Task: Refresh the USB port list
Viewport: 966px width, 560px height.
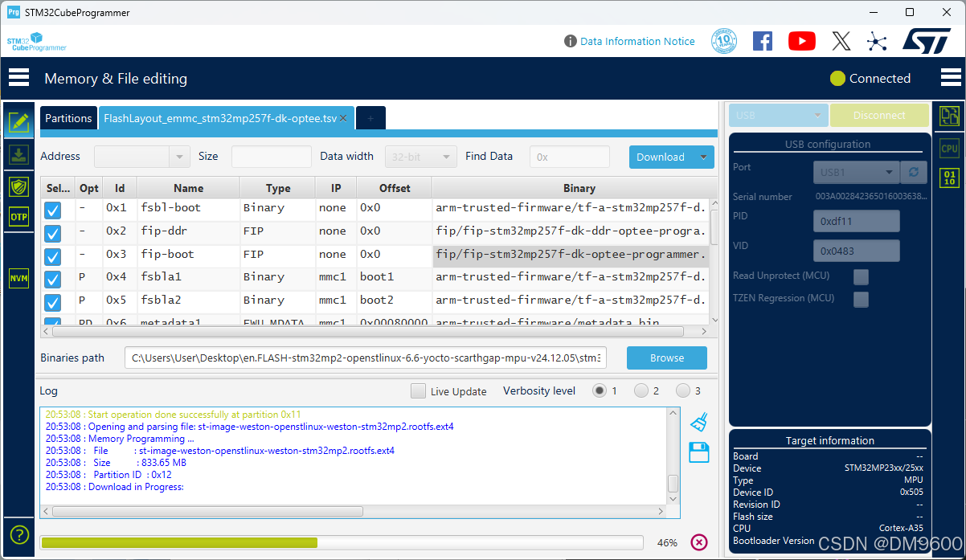Action: (913, 172)
